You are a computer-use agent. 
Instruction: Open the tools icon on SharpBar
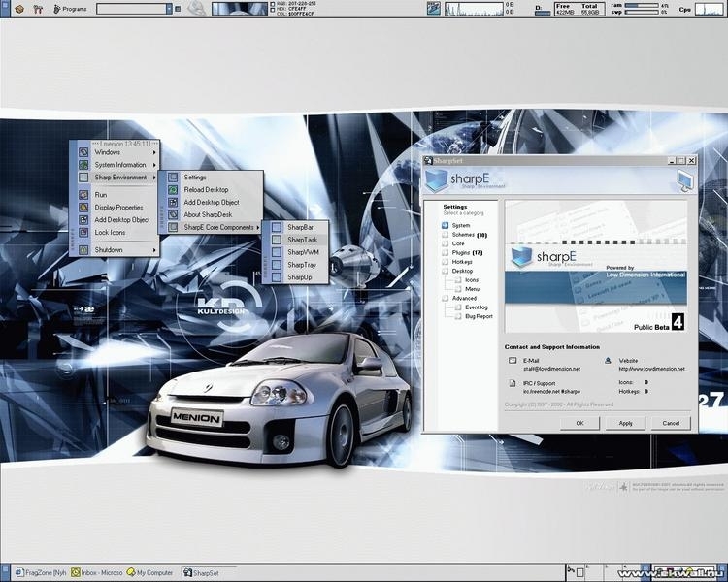point(38,9)
